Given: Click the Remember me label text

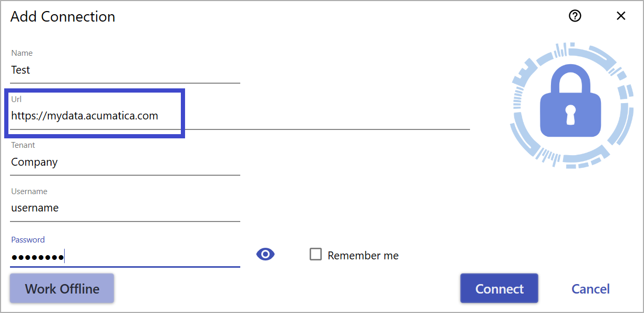Looking at the screenshot, I should coord(363,256).
